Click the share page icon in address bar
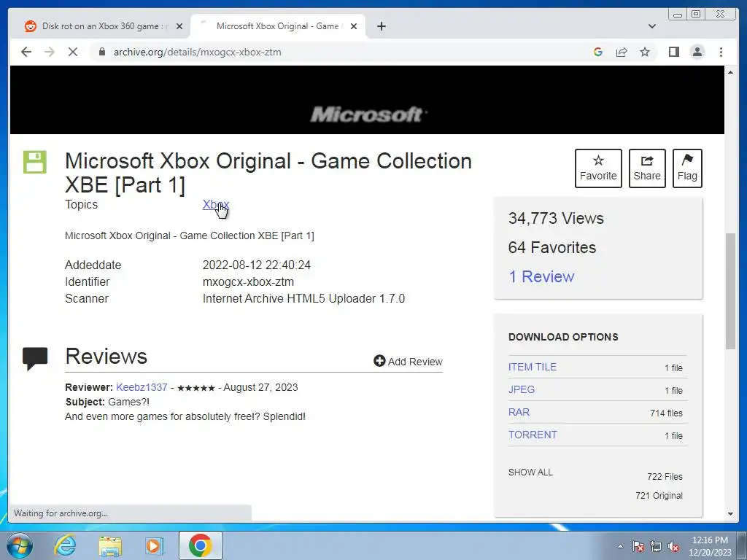The height and width of the screenshot is (560, 747). point(622,52)
